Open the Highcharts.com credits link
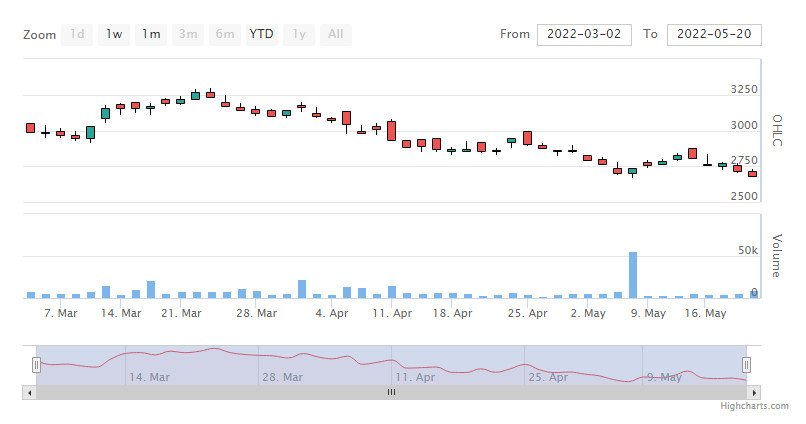 tap(754, 406)
